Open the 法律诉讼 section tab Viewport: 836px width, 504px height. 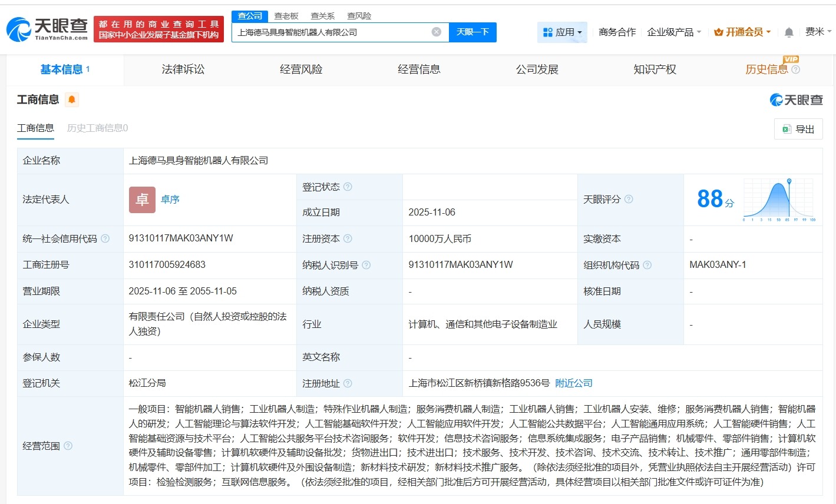pyautogui.click(x=183, y=69)
